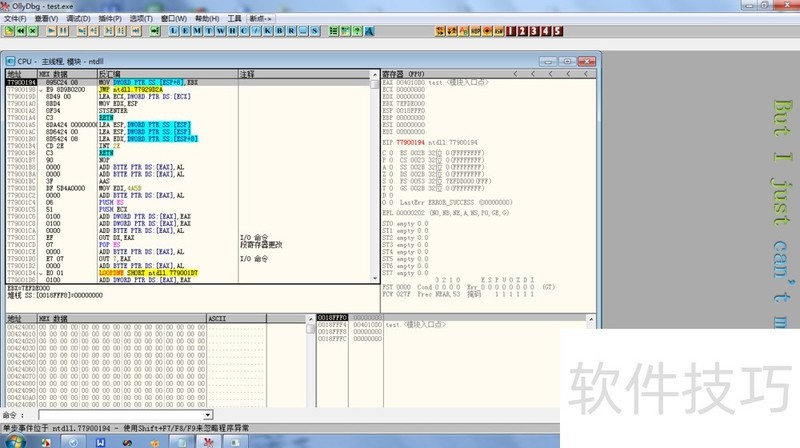Open the 帮助(H) menu
800x448 pixels.
207,18
